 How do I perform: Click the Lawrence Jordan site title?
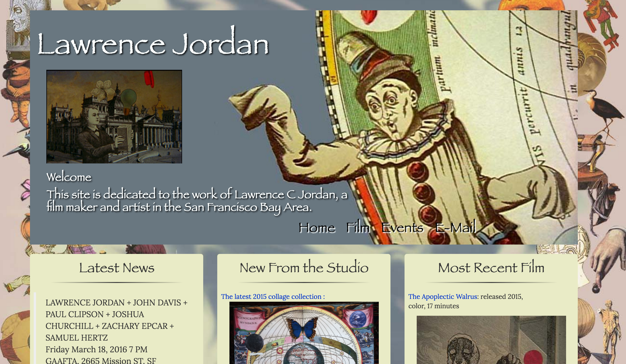[x=153, y=44]
